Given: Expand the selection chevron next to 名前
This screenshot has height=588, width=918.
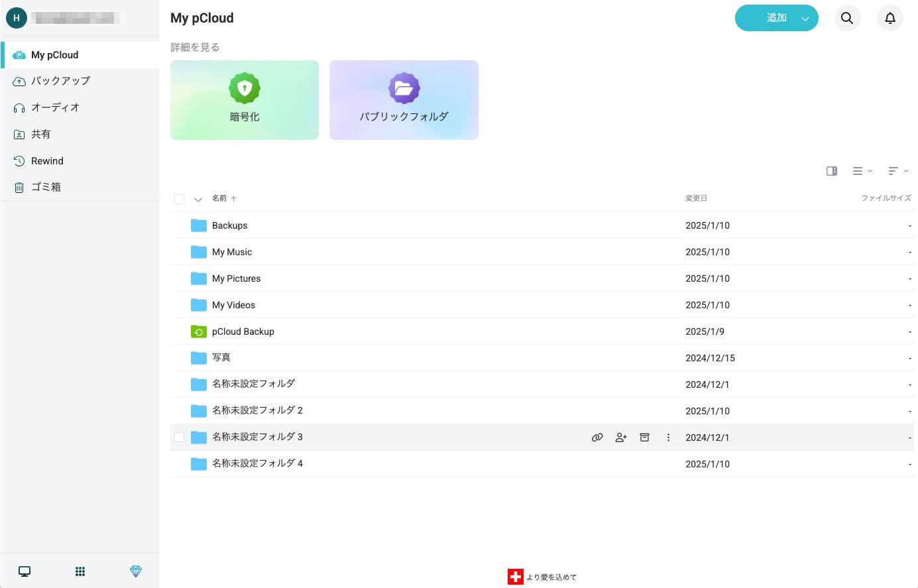Looking at the screenshot, I should [198, 199].
